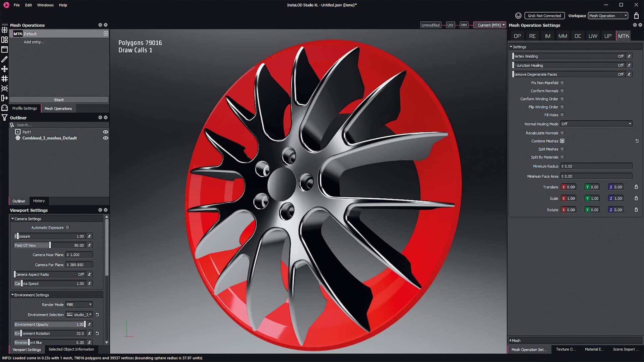Hide the Part1 object in the Outliner
This screenshot has height=362, width=644.
coord(105,132)
